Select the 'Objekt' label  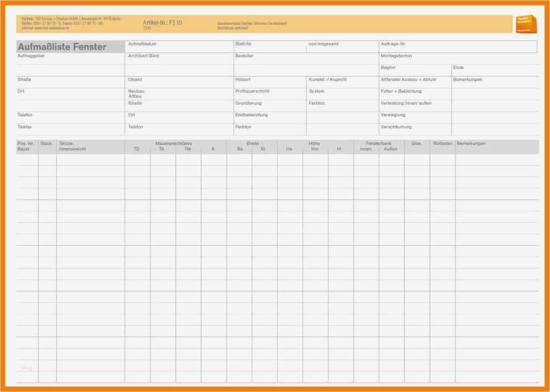tap(135, 80)
